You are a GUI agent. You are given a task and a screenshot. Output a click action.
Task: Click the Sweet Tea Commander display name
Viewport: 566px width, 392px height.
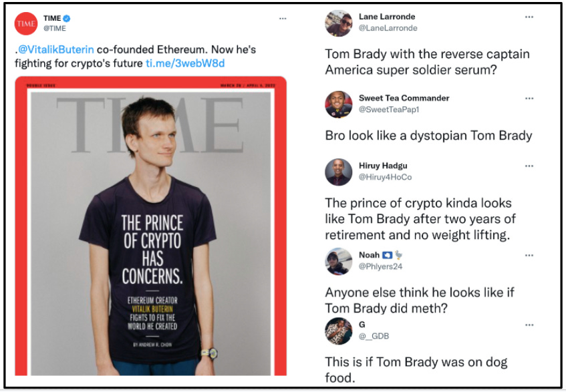pyautogui.click(x=404, y=98)
